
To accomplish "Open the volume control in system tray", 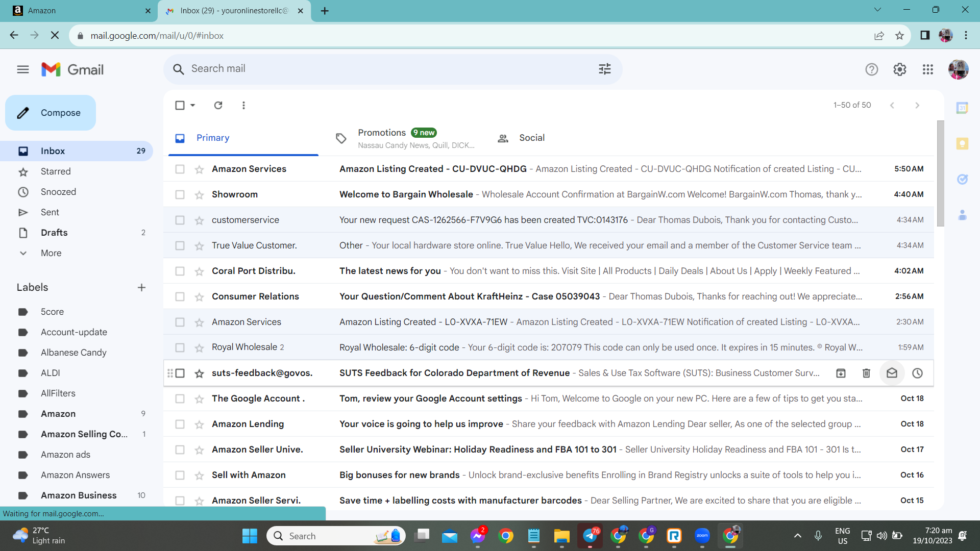I will pyautogui.click(x=881, y=536).
